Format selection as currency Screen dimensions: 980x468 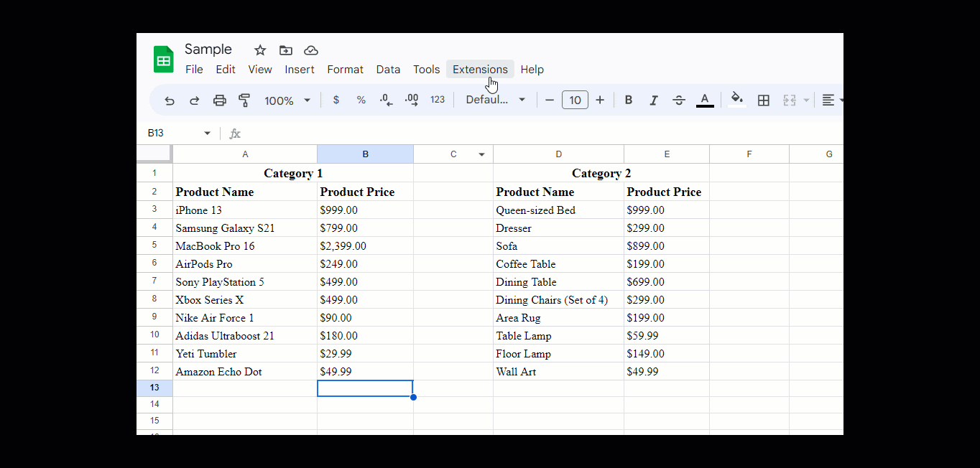click(x=336, y=100)
